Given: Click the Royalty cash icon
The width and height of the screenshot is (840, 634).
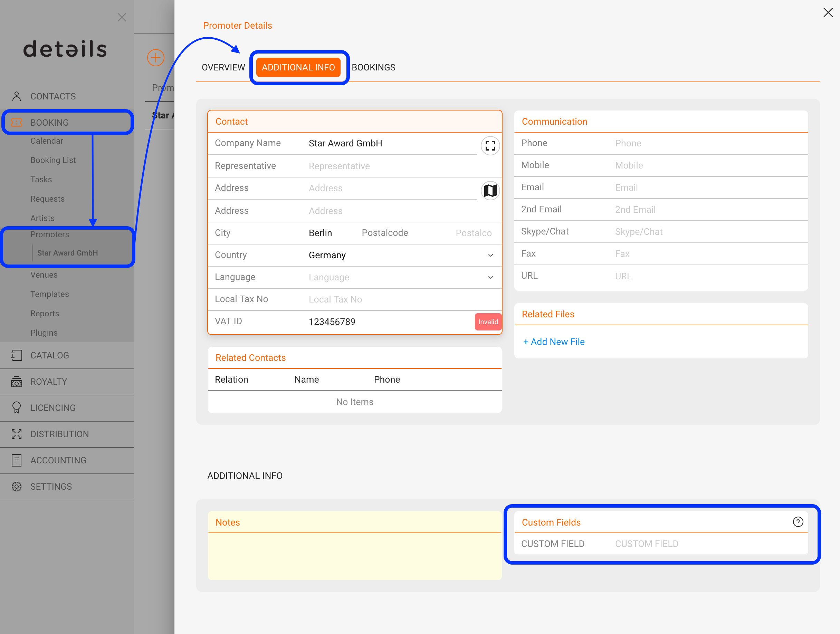Looking at the screenshot, I should coord(16,382).
